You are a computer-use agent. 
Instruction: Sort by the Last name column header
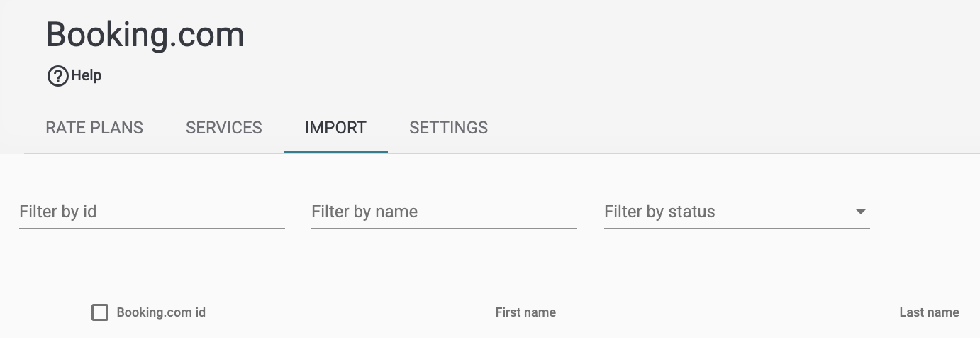click(929, 312)
